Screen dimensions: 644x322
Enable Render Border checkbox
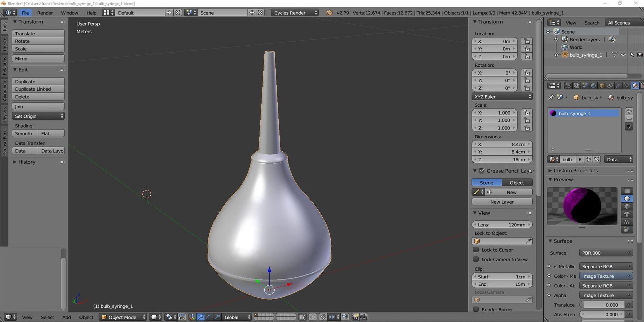point(476,309)
